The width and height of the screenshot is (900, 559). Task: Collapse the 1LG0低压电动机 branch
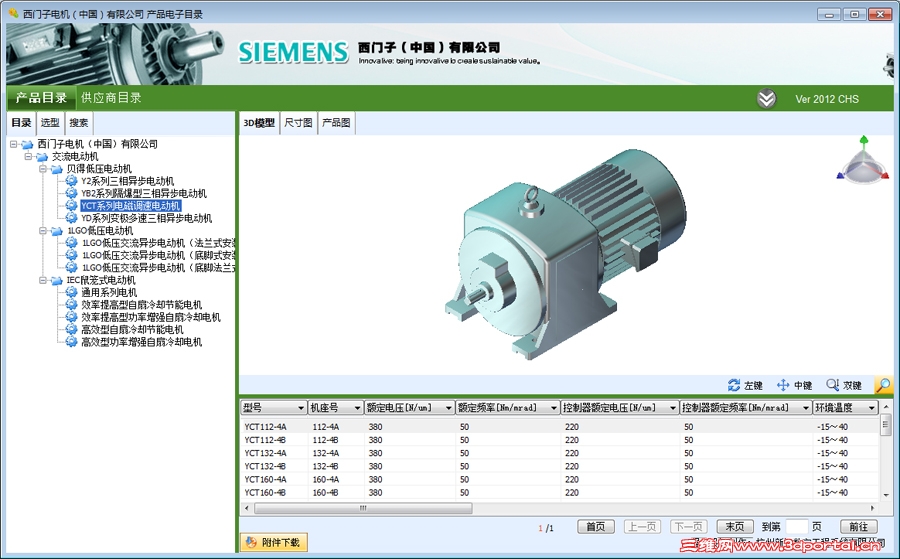coord(42,231)
